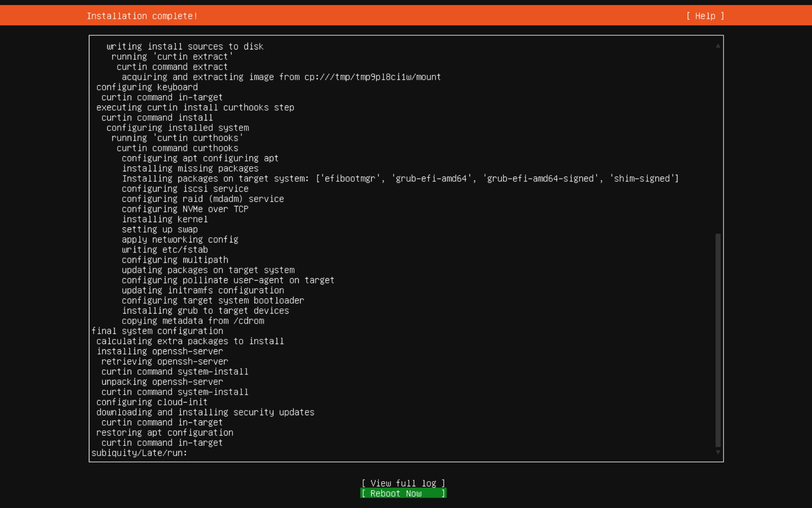The image size is (812, 508).
Task: Select View full log
Action: tap(403, 483)
